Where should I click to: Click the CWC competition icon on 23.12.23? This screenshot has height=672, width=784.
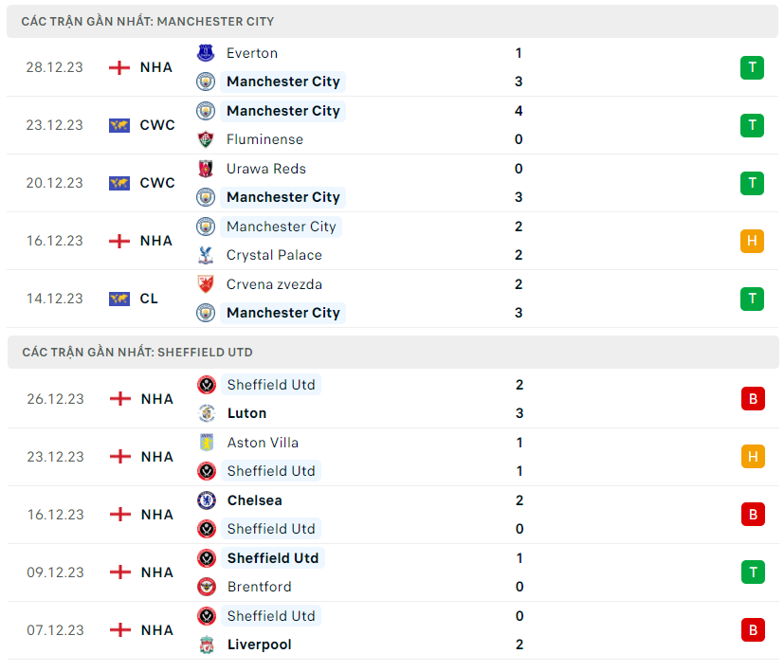(119, 125)
